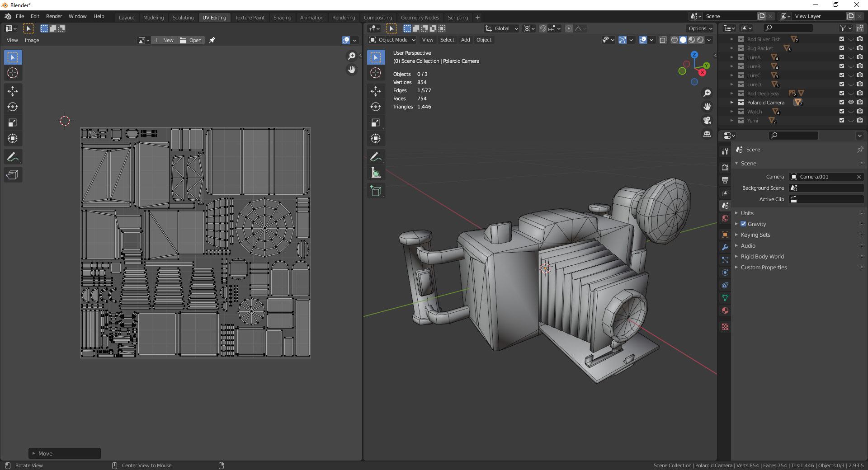This screenshot has width=868, height=470.
Task: Open the viewport Options dropdown
Action: point(700,28)
